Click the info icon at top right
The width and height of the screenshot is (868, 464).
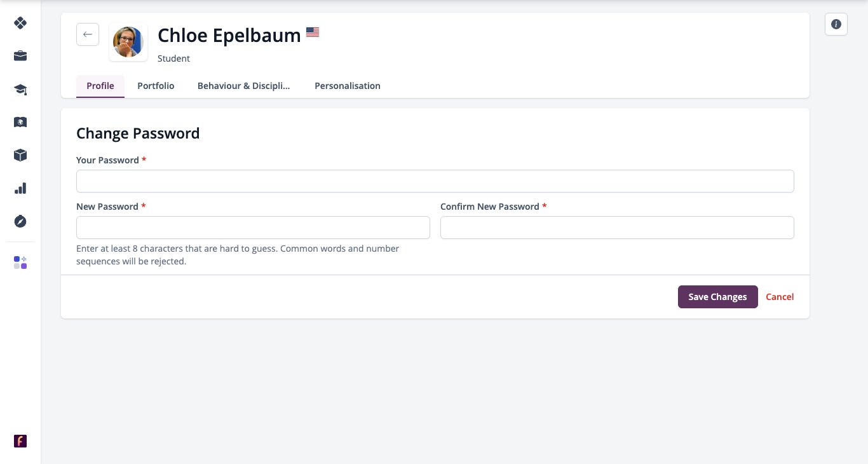tap(836, 24)
